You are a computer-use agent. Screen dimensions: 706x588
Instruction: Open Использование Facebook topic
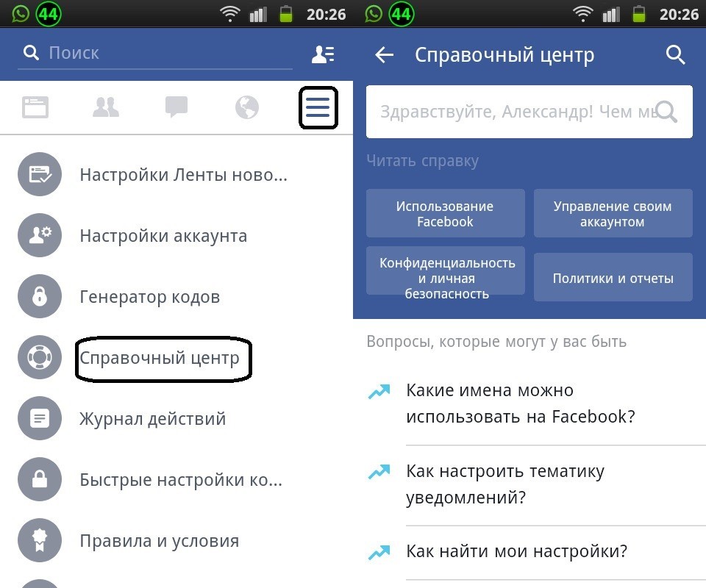[x=446, y=213]
